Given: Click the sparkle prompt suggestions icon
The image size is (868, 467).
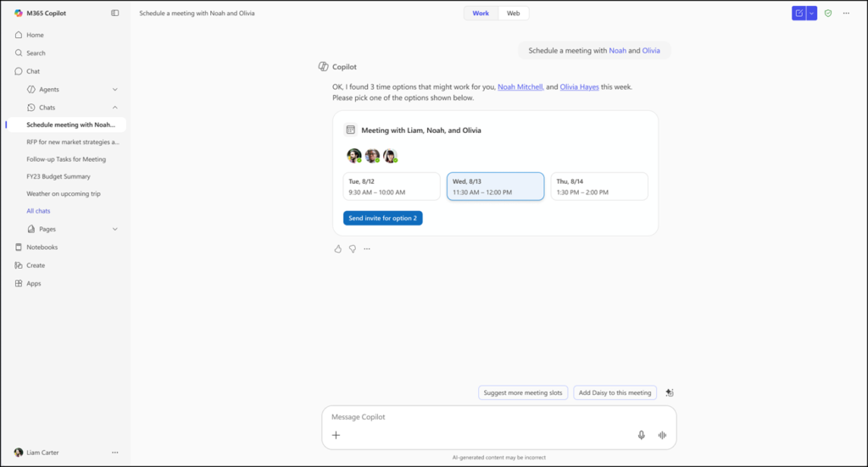Looking at the screenshot, I should (670, 393).
